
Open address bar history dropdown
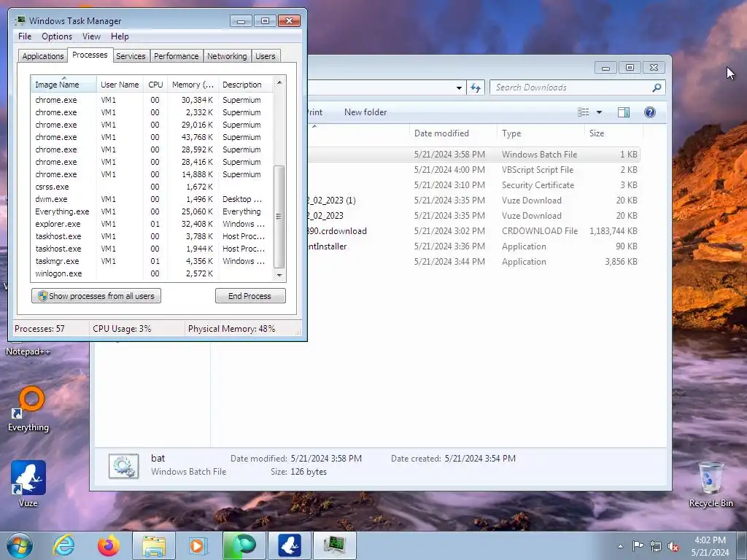(459, 87)
